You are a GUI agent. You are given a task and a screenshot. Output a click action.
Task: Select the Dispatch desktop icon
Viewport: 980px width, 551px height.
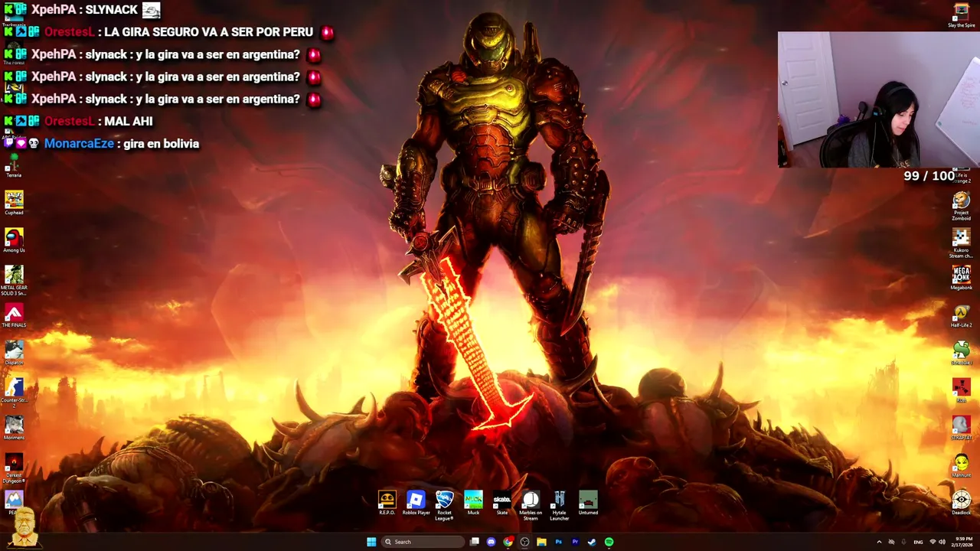click(14, 353)
